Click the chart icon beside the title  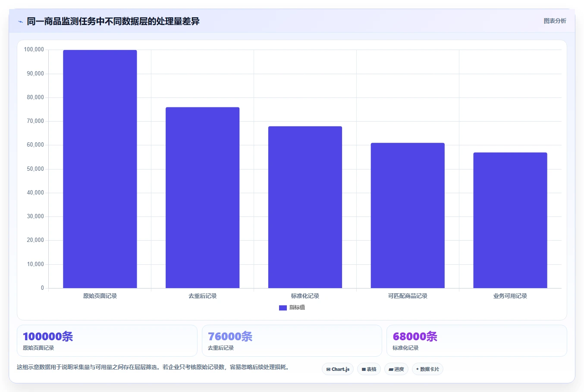20,22
